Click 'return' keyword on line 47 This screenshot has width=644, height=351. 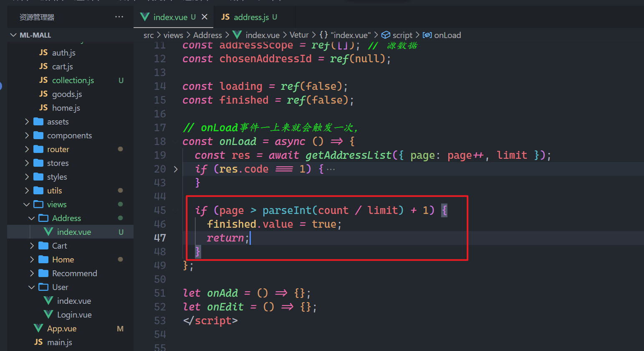click(x=225, y=238)
